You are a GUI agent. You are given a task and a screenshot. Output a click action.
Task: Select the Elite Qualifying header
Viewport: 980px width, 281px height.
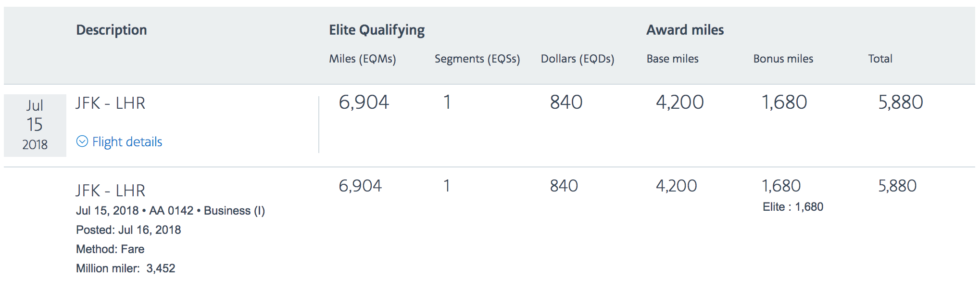(377, 30)
